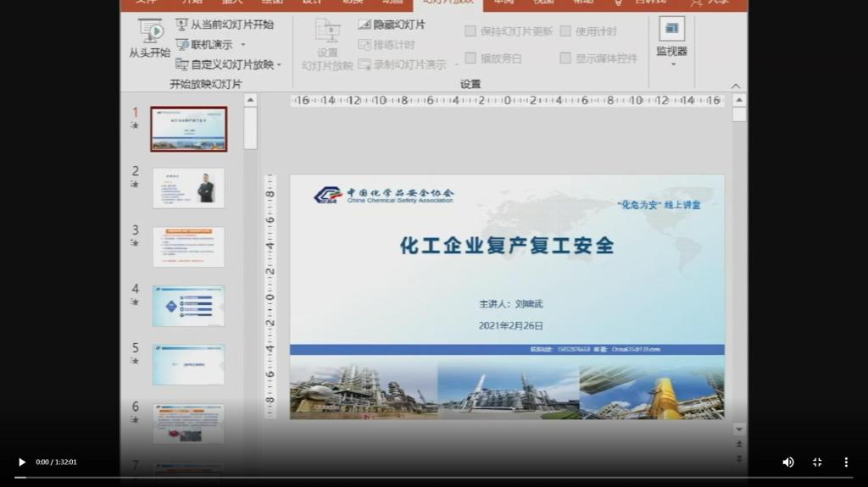Toggle 播放旁白 checkbox
This screenshot has height=487, width=868.
[470, 58]
